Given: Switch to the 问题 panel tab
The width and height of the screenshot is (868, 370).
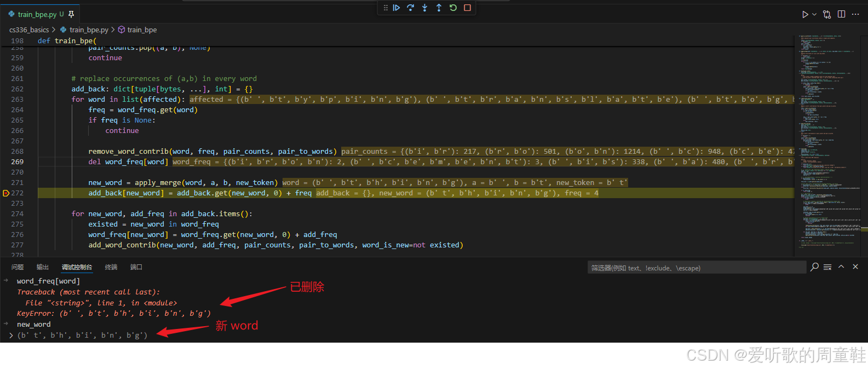Looking at the screenshot, I should pos(18,267).
